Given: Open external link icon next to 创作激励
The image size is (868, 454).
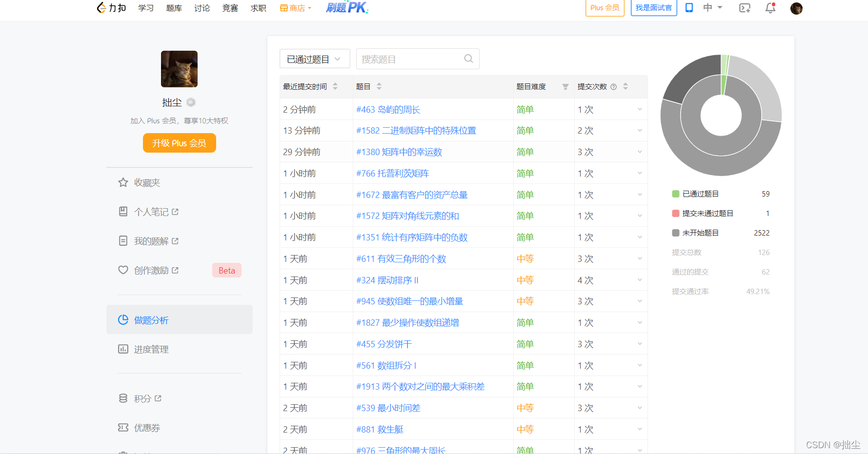Looking at the screenshot, I should (175, 270).
